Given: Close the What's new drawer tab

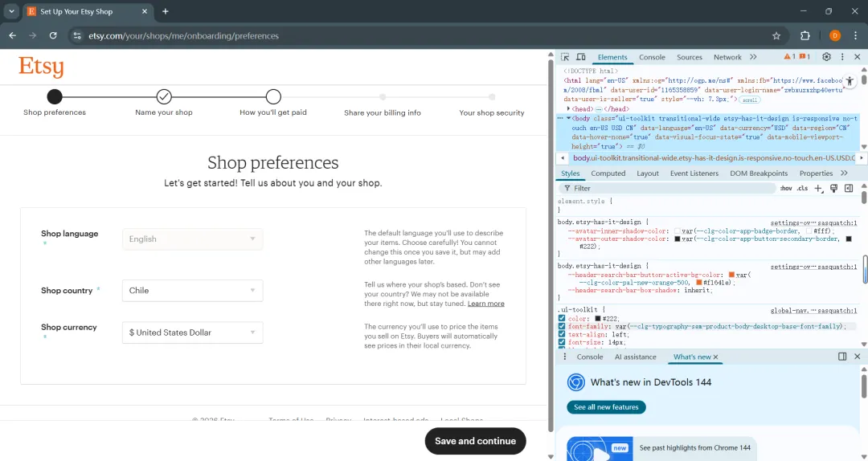Looking at the screenshot, I should tap(715, 357).
